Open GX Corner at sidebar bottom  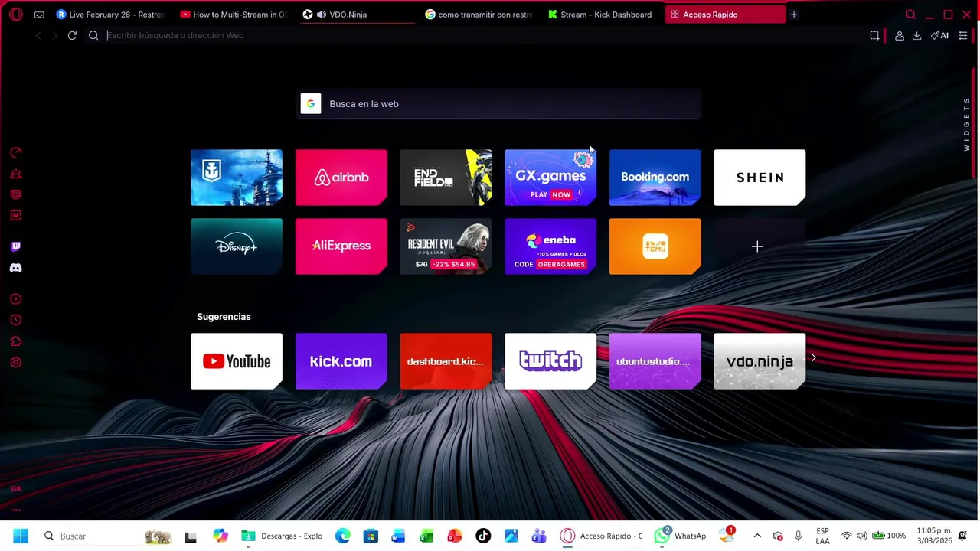(x=16, y=488)
